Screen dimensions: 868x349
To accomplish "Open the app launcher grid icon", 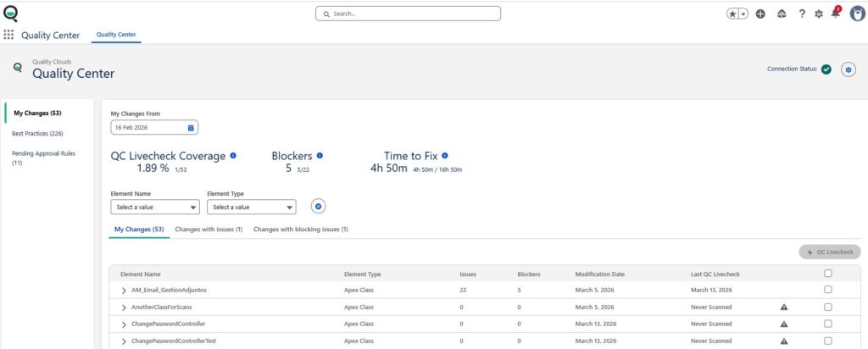I will click(x=8, y=35).
